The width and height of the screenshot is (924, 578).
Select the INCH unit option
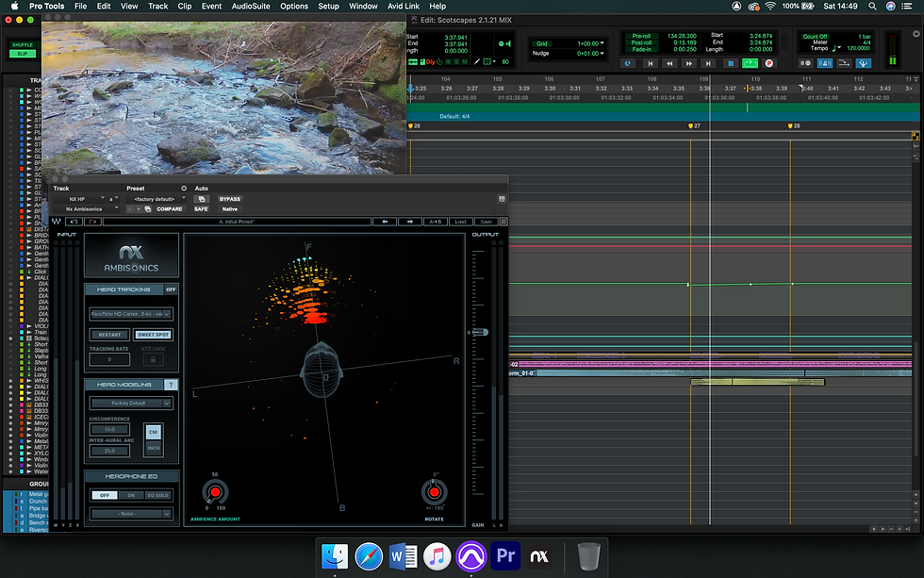pos(153,448)
